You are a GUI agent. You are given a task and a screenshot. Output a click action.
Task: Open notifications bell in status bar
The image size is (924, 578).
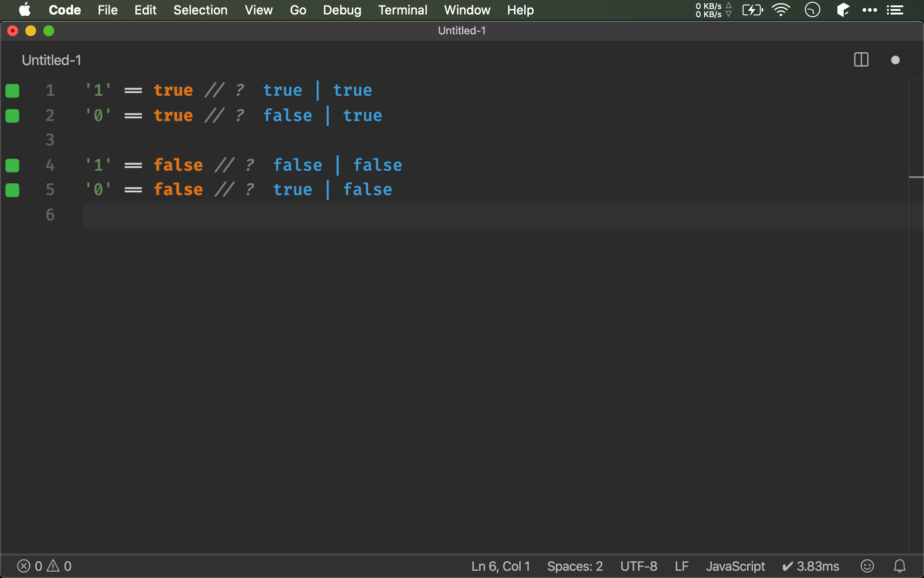coord(899,566)
